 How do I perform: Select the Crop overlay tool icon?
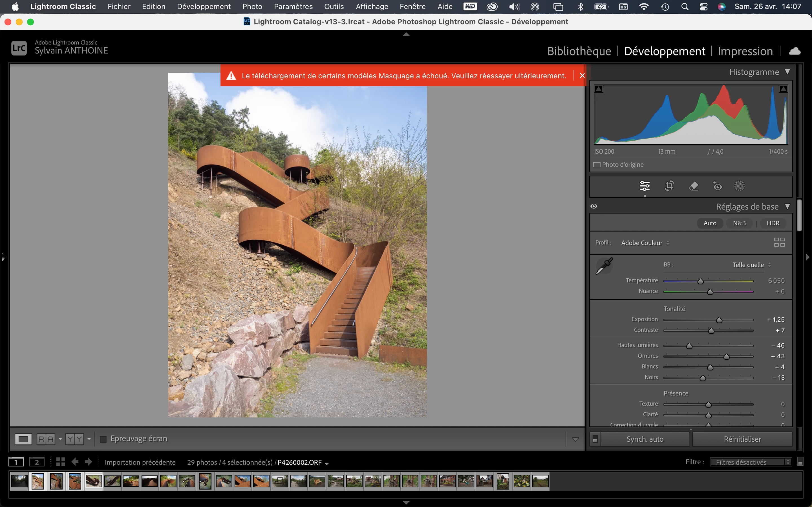pyautogui.click(x=669, y=186)
